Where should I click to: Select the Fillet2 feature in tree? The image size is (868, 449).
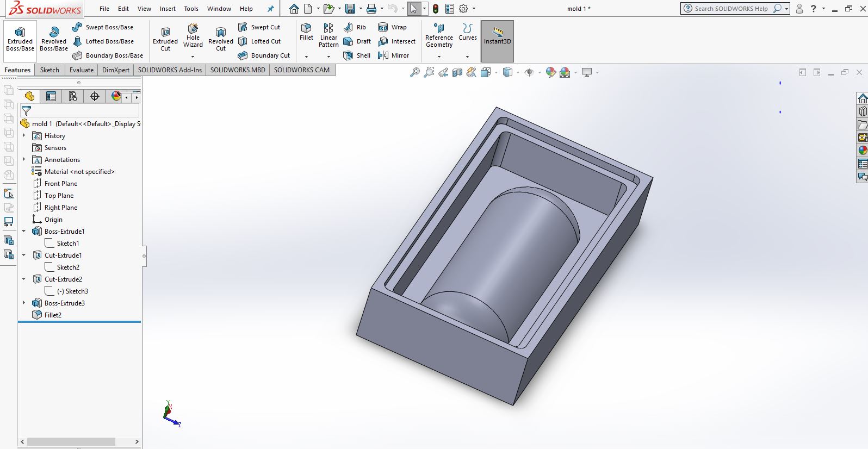point(53,315)
